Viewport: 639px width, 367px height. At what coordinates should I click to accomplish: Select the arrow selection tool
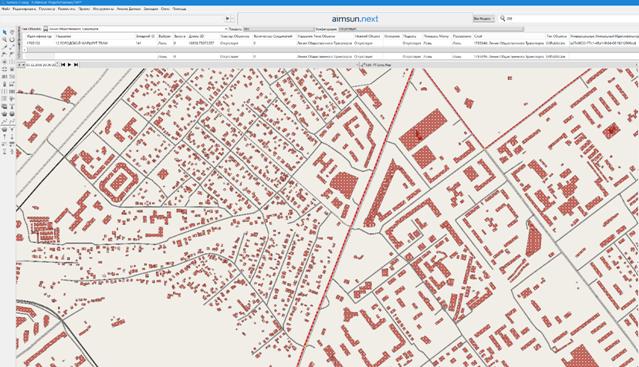[4, 32]
